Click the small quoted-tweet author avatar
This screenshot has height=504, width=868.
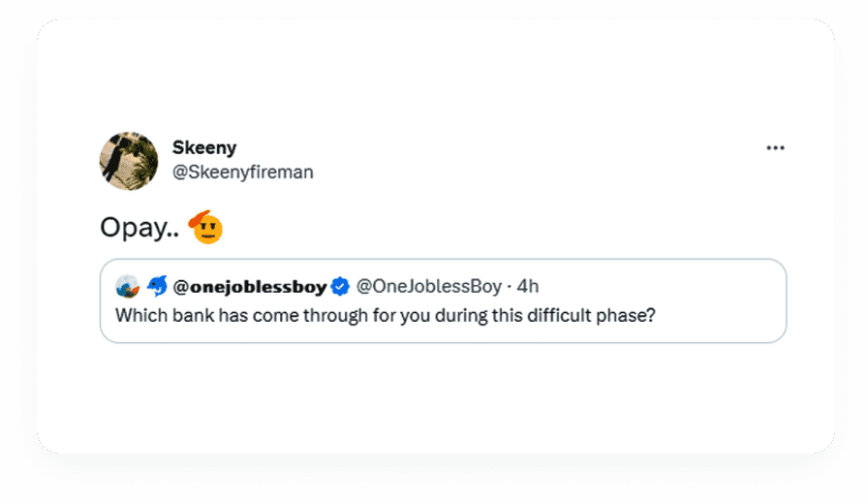point(128,286)
